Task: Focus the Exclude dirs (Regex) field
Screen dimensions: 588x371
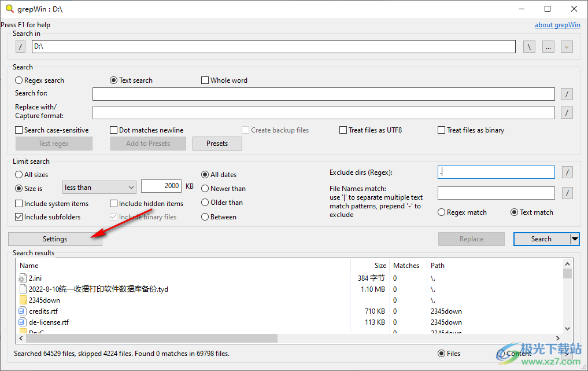Action: (x=496, y=172)
